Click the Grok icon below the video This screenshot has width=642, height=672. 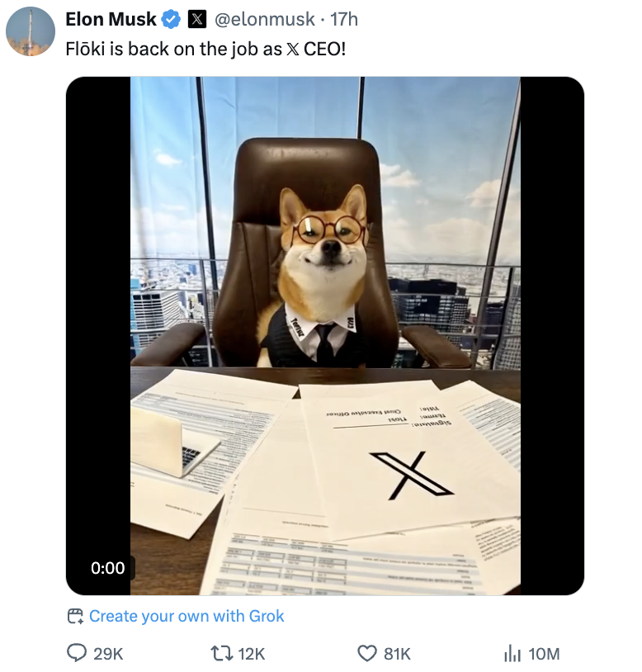click(76, 616)
